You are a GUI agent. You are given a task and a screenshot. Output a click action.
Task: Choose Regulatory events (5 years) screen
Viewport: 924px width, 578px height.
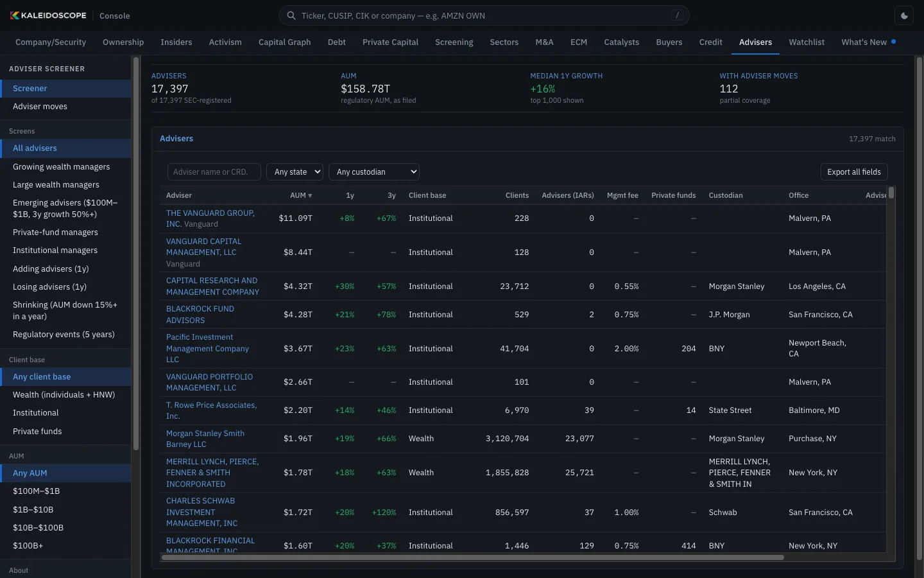pos(65,335)
